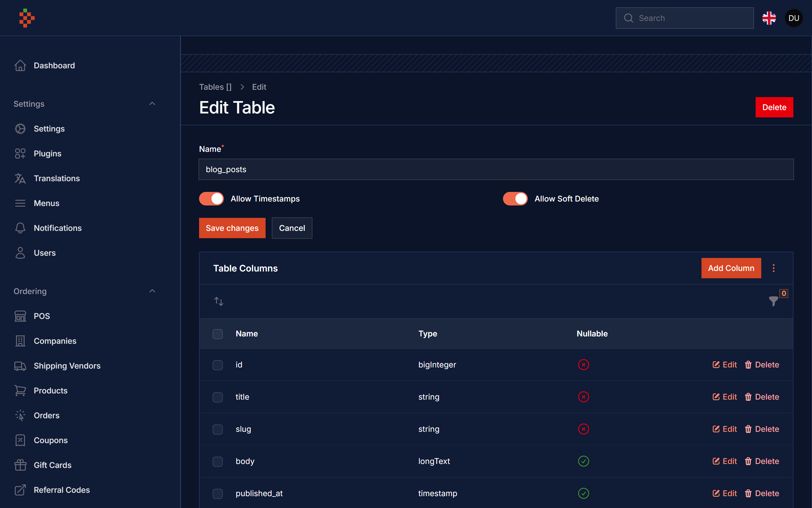Edit the title column

point(725,397)
